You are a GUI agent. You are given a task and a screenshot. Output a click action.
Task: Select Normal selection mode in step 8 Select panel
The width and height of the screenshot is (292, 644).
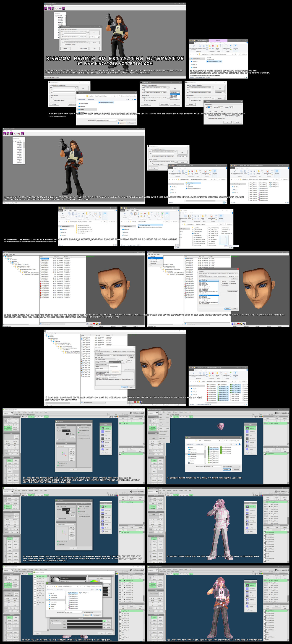tap(106, 428)
